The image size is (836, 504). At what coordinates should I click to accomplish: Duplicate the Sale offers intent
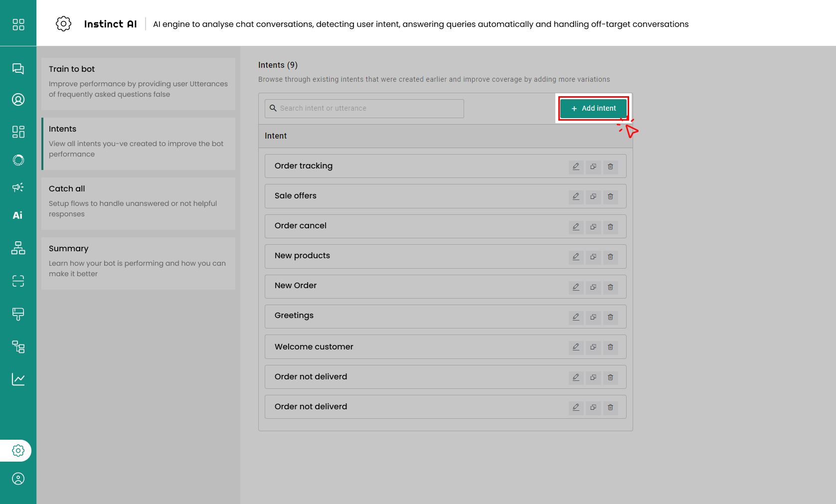(593, 196)
